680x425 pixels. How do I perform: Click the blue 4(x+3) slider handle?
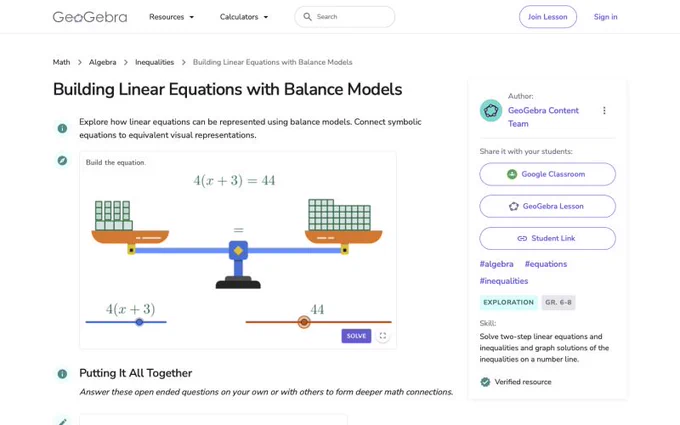[x=139, y=322]
